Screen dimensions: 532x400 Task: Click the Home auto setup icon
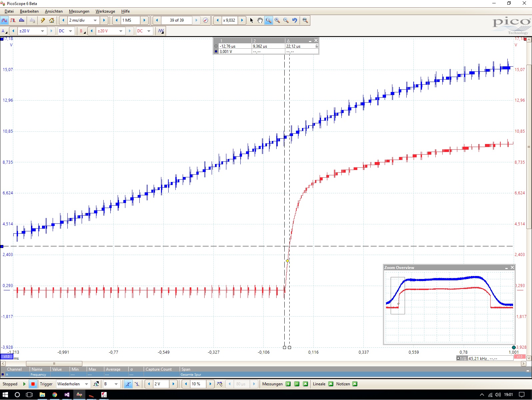(x=52, y=20)
